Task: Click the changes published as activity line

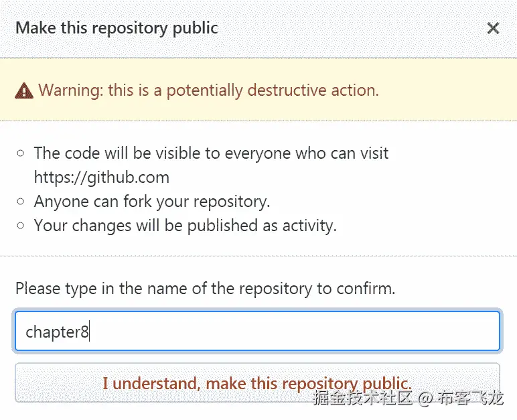Action: click(185, 226)
